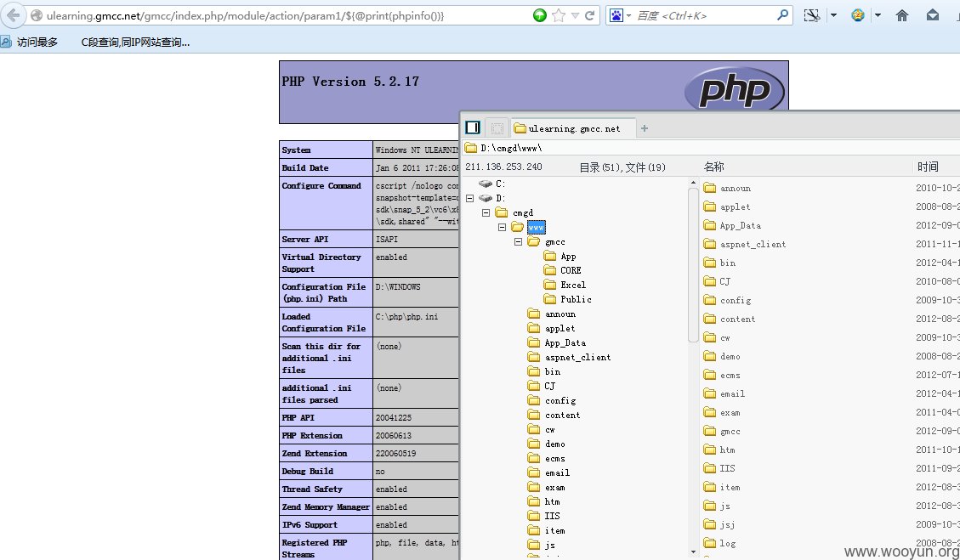
Task: Collapse the cmgd folder node
Action: tap(486, 212)
